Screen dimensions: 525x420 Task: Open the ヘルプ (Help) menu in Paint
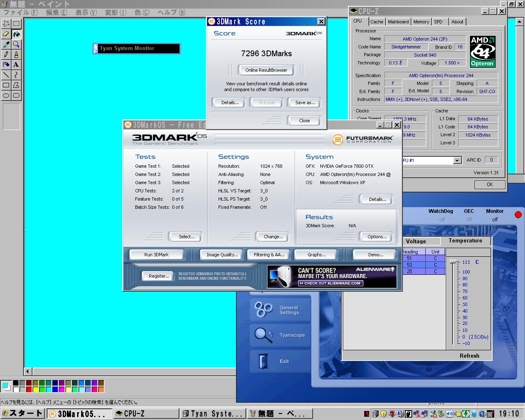click(x=171, y=12)
